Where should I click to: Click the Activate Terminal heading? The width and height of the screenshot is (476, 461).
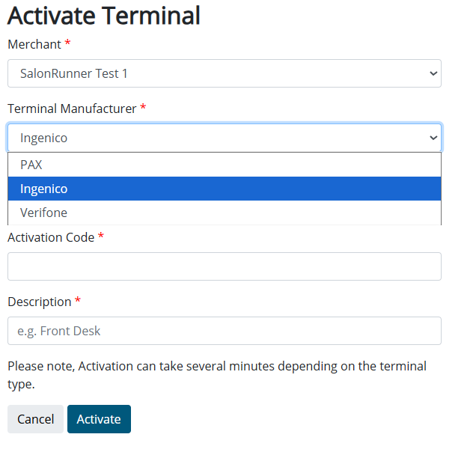coord(104,15)
